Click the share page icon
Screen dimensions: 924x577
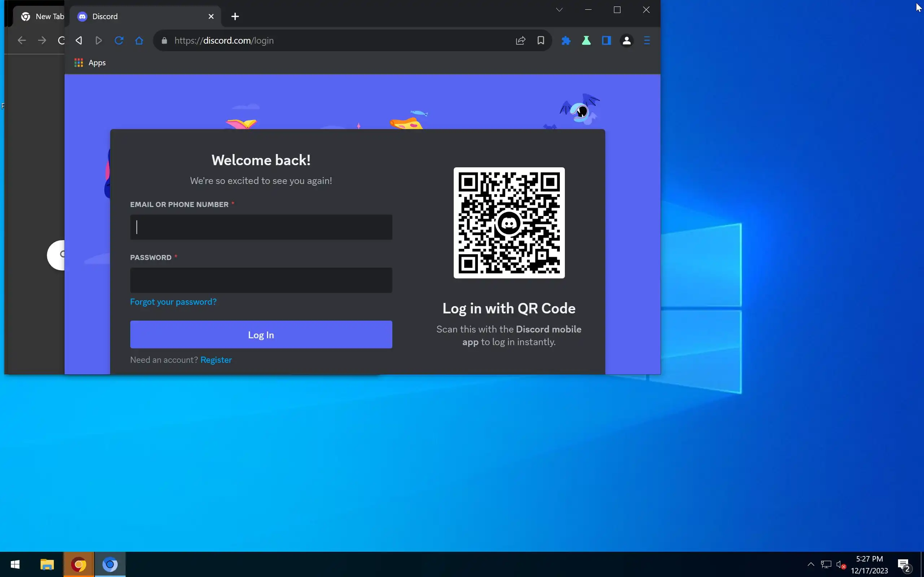click(520, 40)
